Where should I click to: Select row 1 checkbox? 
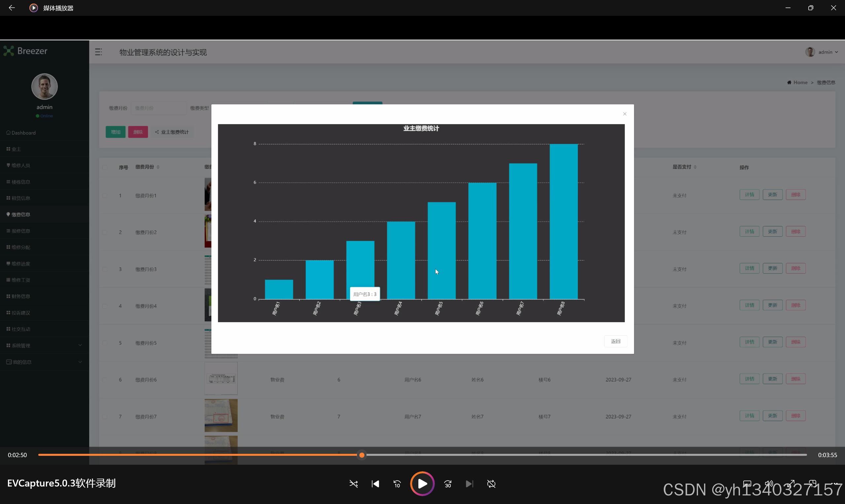105,196
